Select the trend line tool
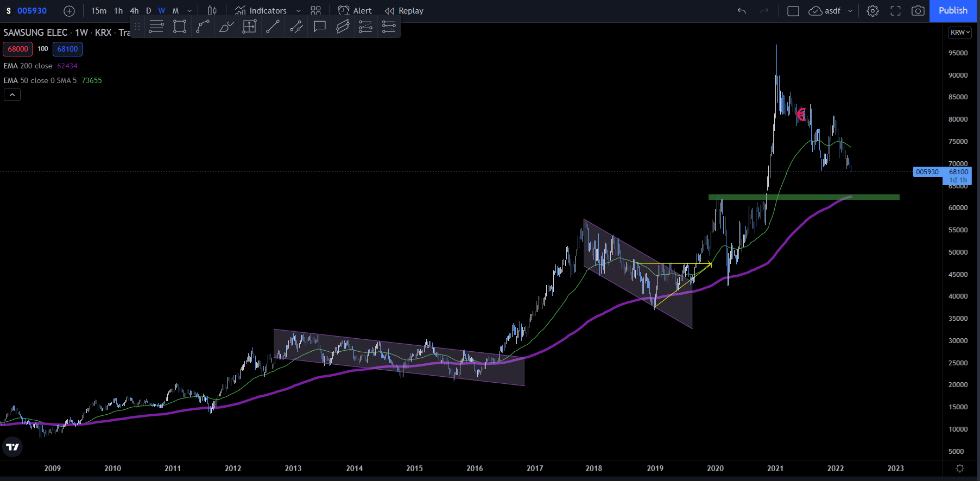980x481 pixels. click(273, 26)
